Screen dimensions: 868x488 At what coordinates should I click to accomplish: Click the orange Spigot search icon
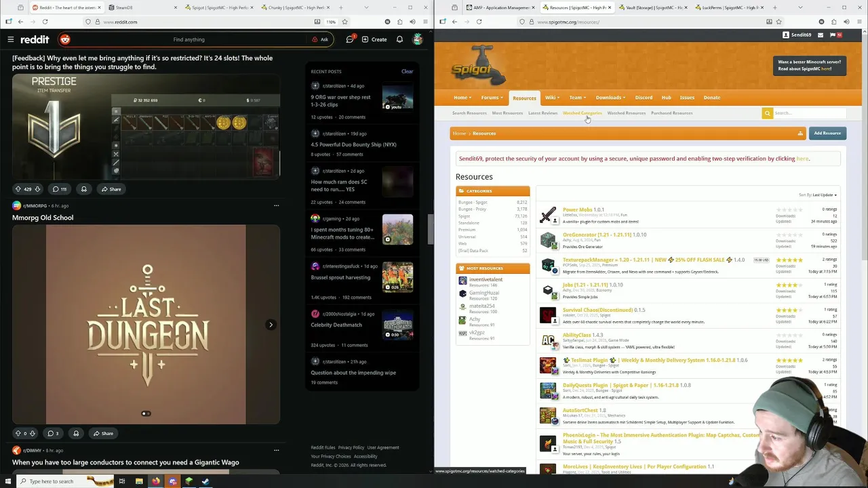click(767, 113)
